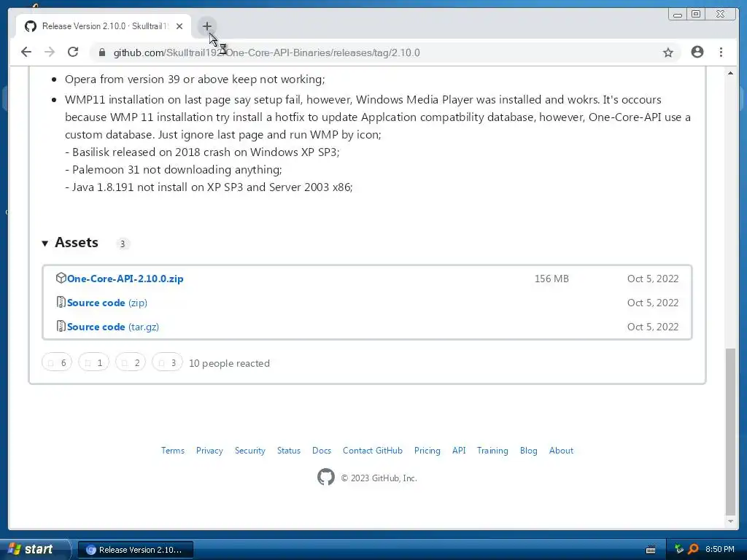The height and width of the screenshot is (560, 747).
Task: Toggle the reaction with count 6
Action: point(57,362)
